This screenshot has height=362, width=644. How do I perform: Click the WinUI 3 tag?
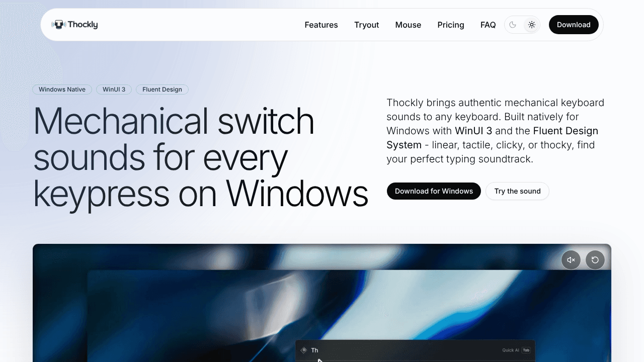pyautogui.click(x=114, y=89)
